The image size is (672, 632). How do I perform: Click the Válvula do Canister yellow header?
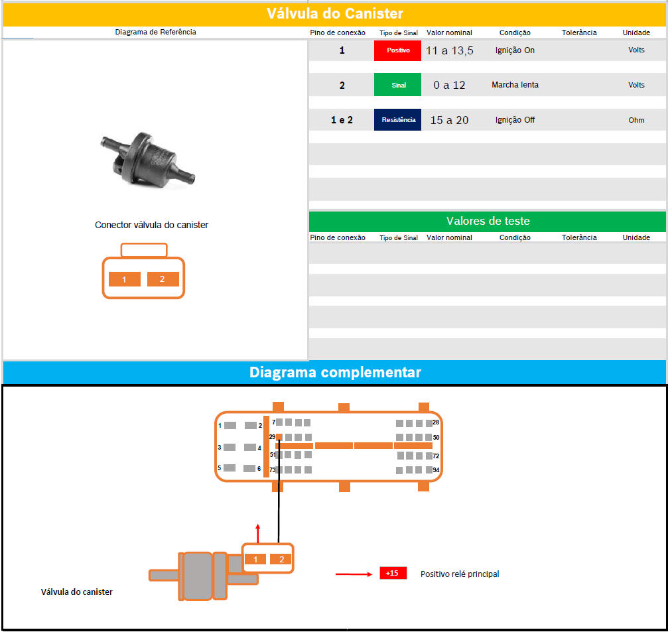pos(335,14)
